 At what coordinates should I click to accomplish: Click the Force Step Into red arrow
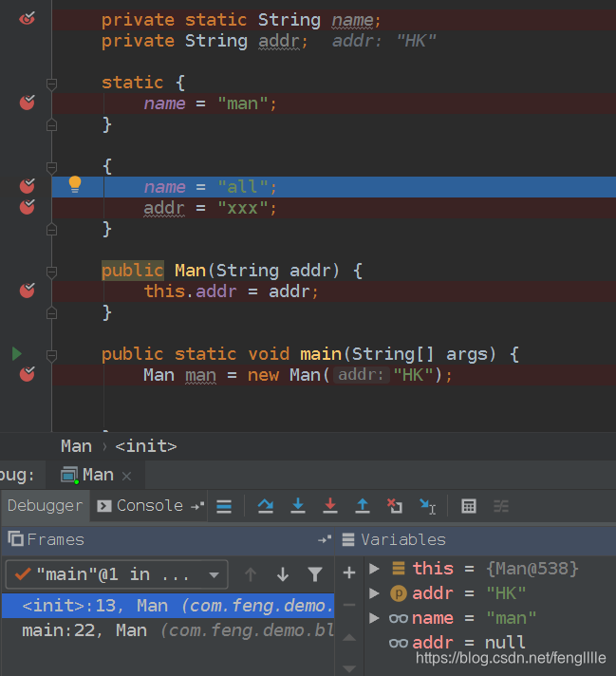coord(330,506)
